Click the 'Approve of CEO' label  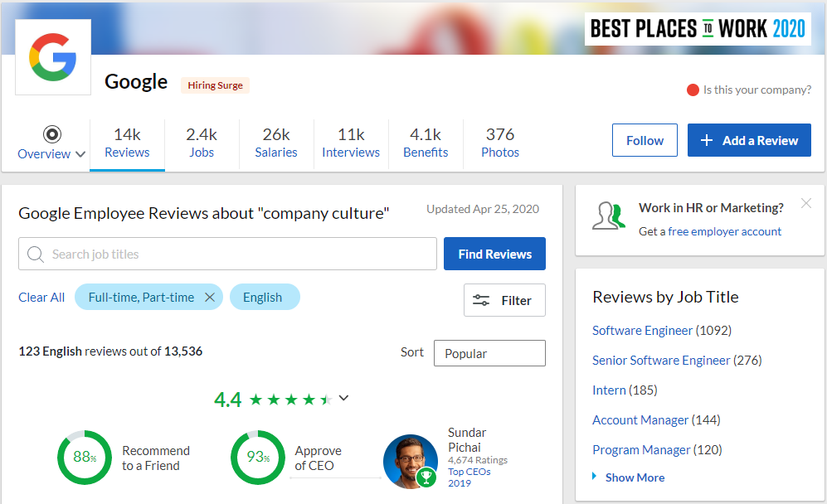318,458
